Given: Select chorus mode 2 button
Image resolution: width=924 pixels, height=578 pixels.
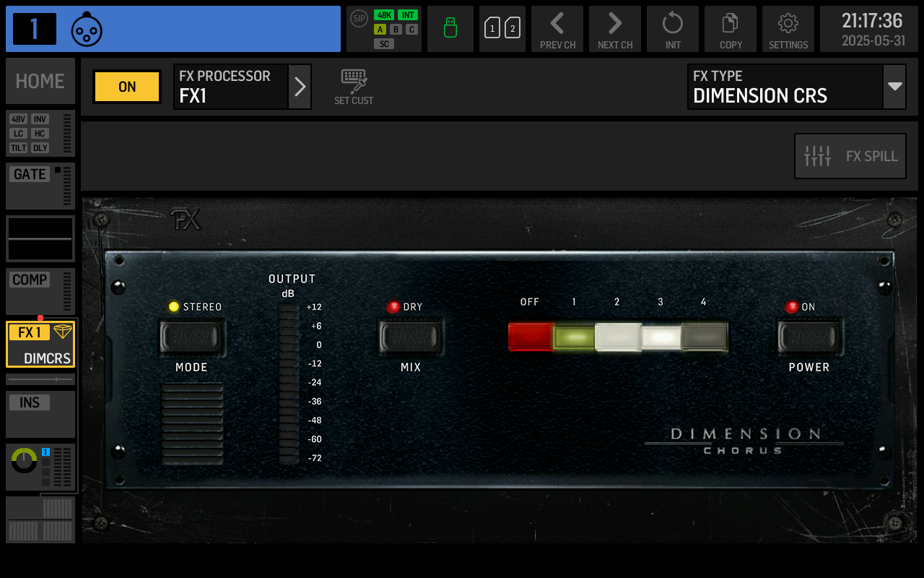Looking at the screenshot, I should coord(617,337).
